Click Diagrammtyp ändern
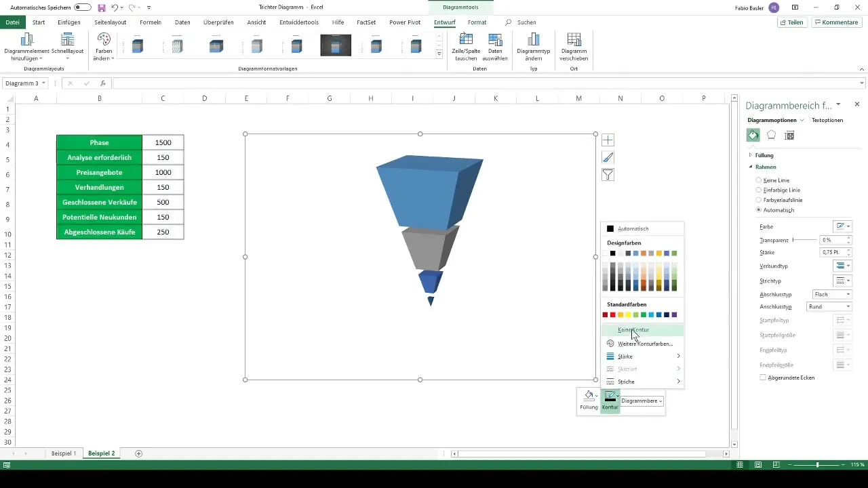This screenshot has height=488, width=868. [533, 47]
